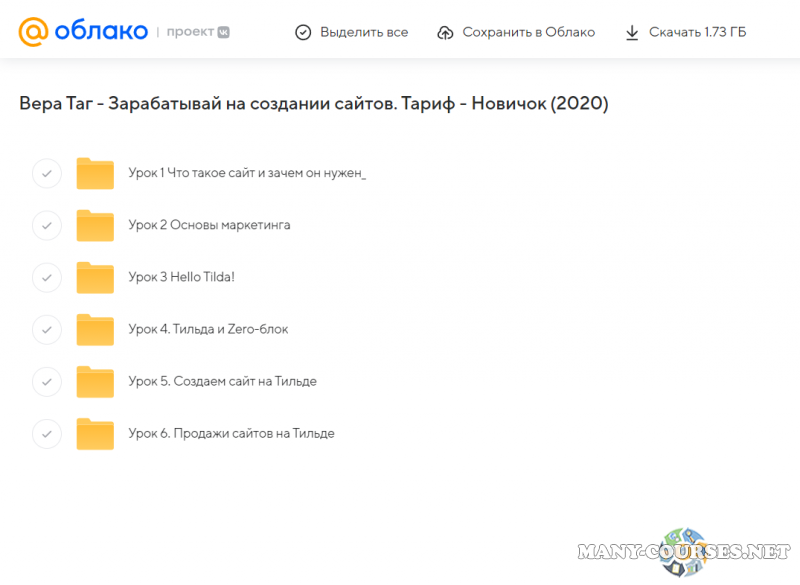Click the Облако "@" logo icon

[x=36, y=31]
